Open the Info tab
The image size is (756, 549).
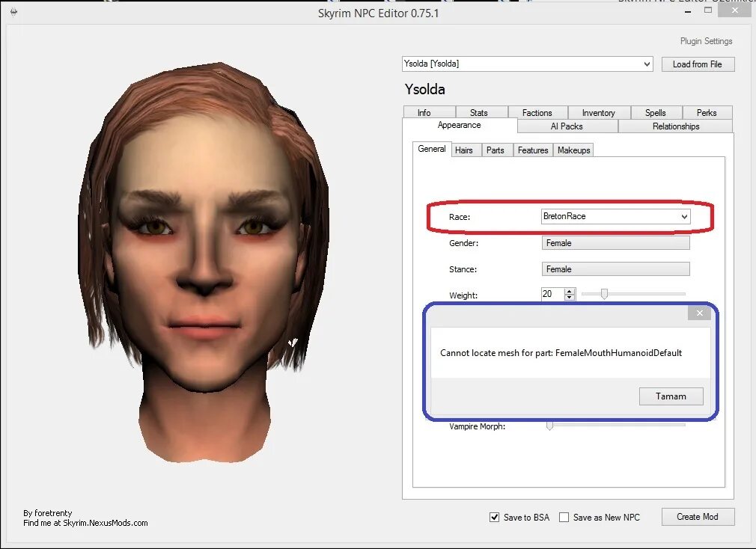point(429,112)
